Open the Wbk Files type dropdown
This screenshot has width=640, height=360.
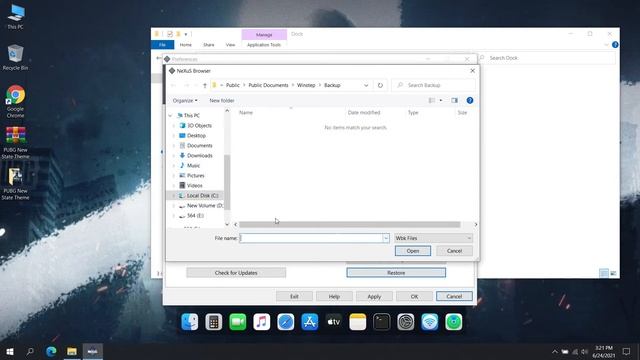click(433, 238)
